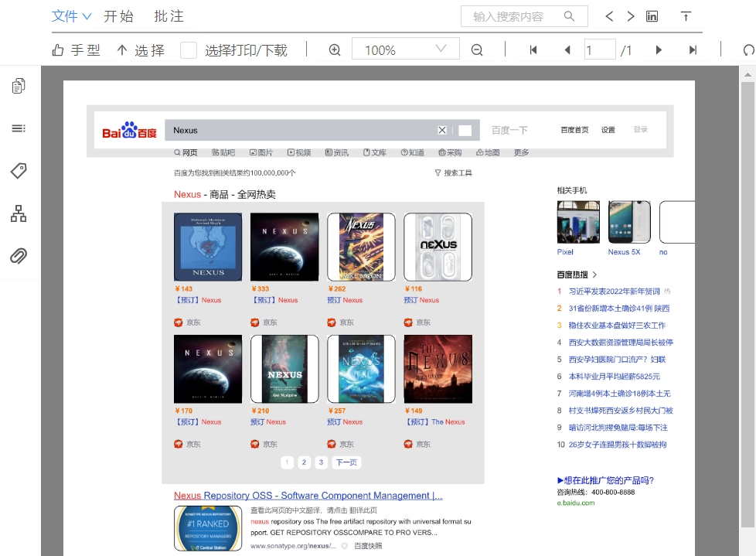Click the document vertical scrollbar thumb

click(x=747, y=304)
